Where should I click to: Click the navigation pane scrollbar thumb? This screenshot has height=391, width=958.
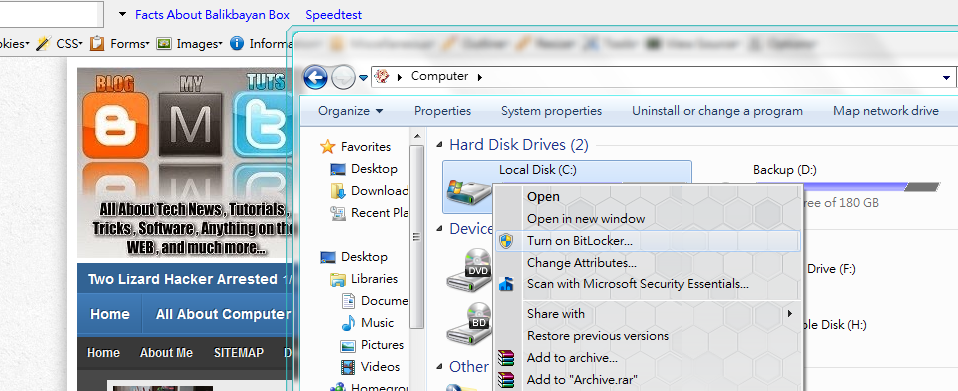[417, 237]
